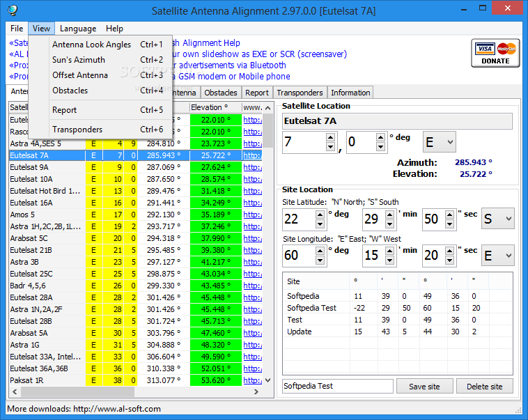The height and width of the screenshot is (420, 528).
Task: Click the 53.620 elevation cell for Paksat 1R
Action: click(215, 380)
